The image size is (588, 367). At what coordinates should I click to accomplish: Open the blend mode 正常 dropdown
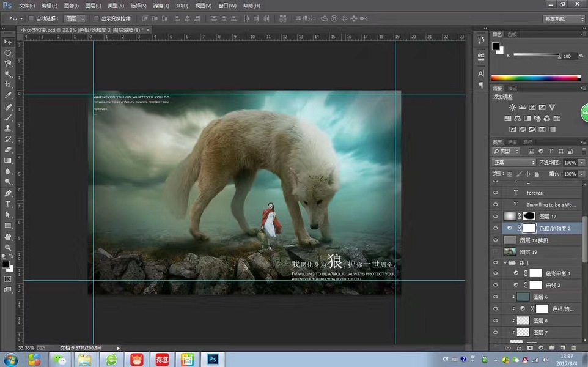point(513,163)
